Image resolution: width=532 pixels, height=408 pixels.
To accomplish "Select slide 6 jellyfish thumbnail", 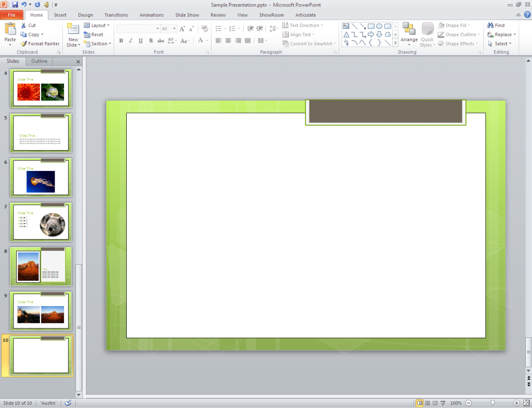I will [x=41, y=177].
